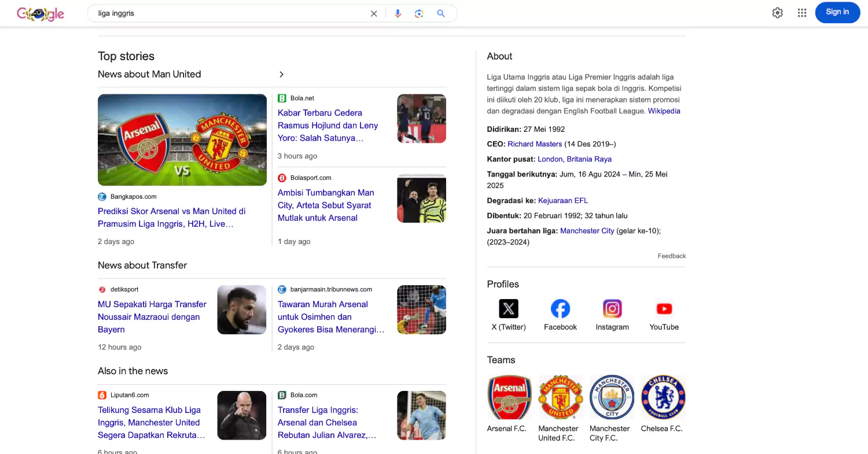The width and height of the screenshot is (868, 454).
Task: Open London, Britania Raya link
Action: 575,159
